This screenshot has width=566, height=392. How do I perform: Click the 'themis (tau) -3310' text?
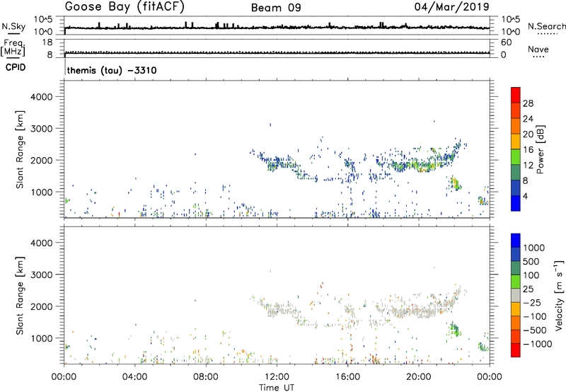112,70
